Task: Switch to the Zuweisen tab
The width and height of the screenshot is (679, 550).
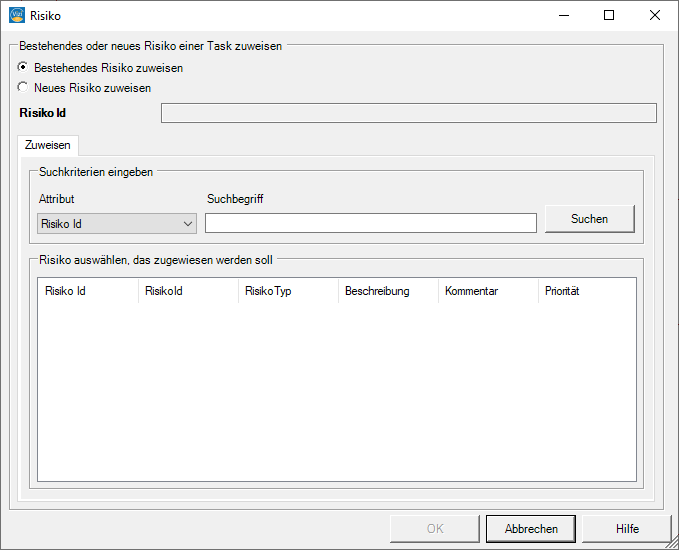Action: [48, 145]
